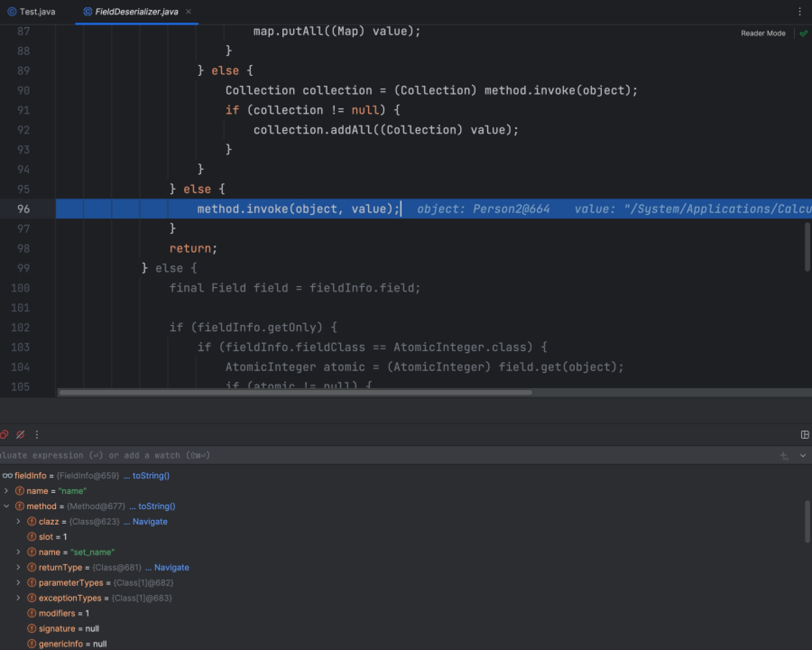Screen dimensions: 812x650
Task: Expand the name = "name" node
Action: [x=6, y=491]
